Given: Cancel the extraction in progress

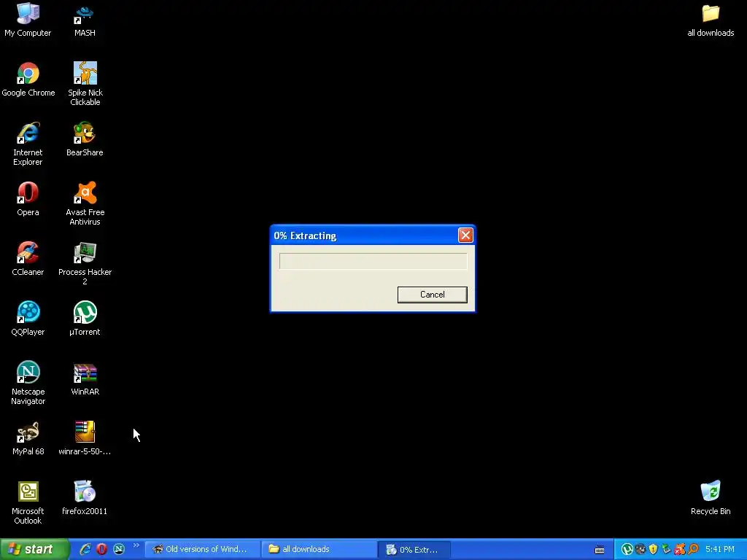Looking at the screenshot, I should [432, 295].
